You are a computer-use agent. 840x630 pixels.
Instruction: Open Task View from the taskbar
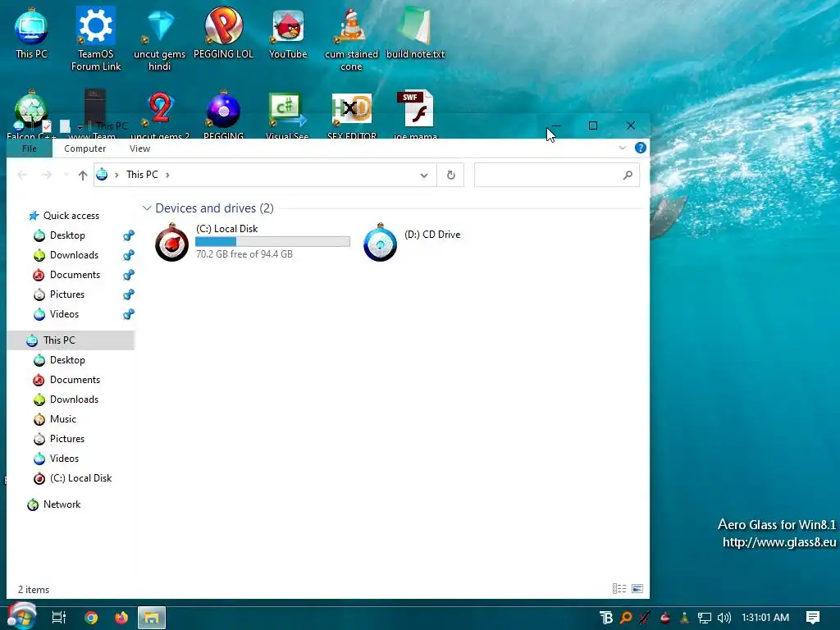59,618
